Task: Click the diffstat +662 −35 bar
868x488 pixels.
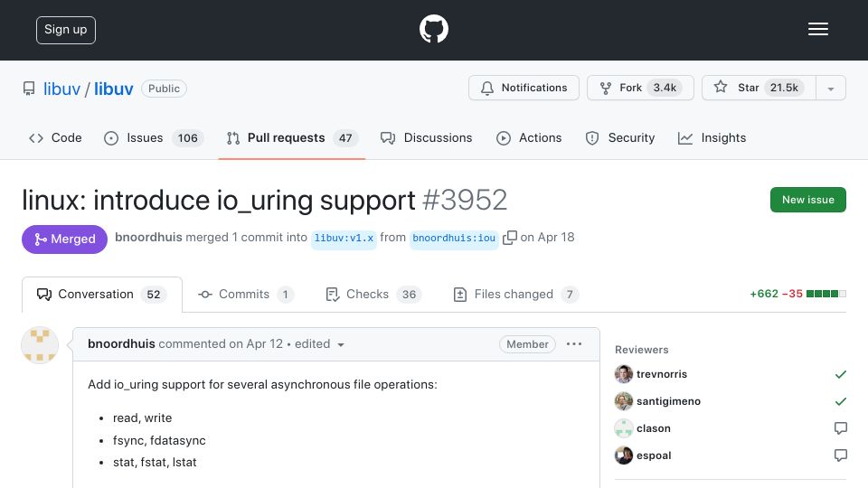Action: (x=797, y=294)
